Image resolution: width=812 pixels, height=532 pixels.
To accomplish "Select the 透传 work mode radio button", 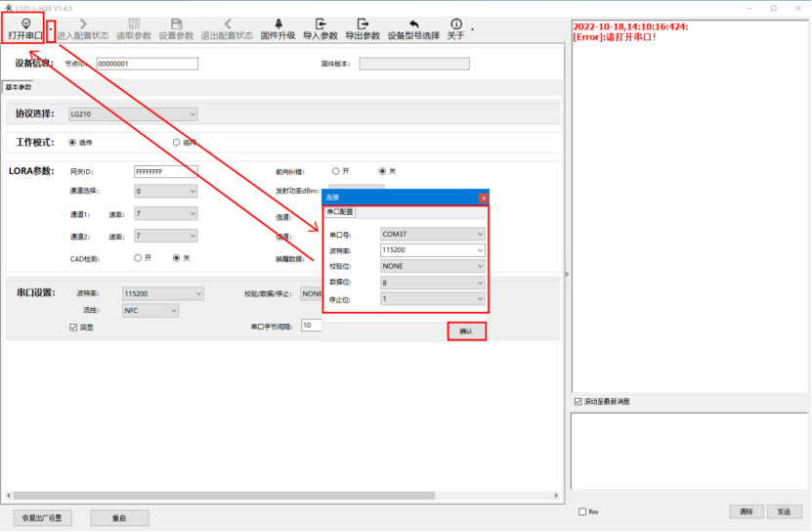I will click(x=72, y=143).
